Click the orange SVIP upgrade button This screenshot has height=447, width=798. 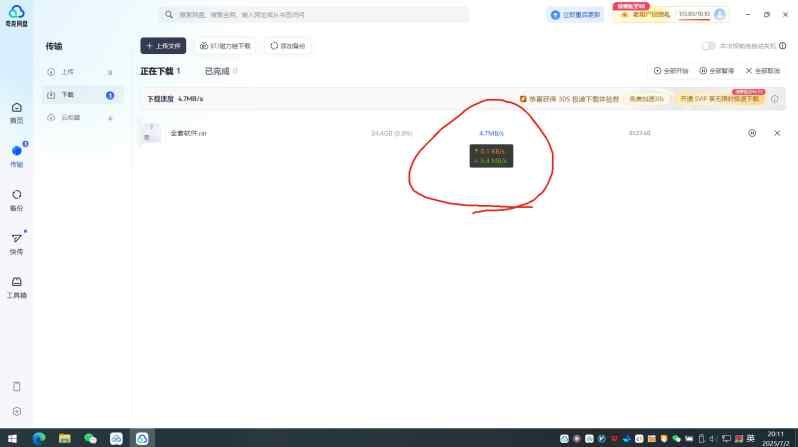click(720, 99)
